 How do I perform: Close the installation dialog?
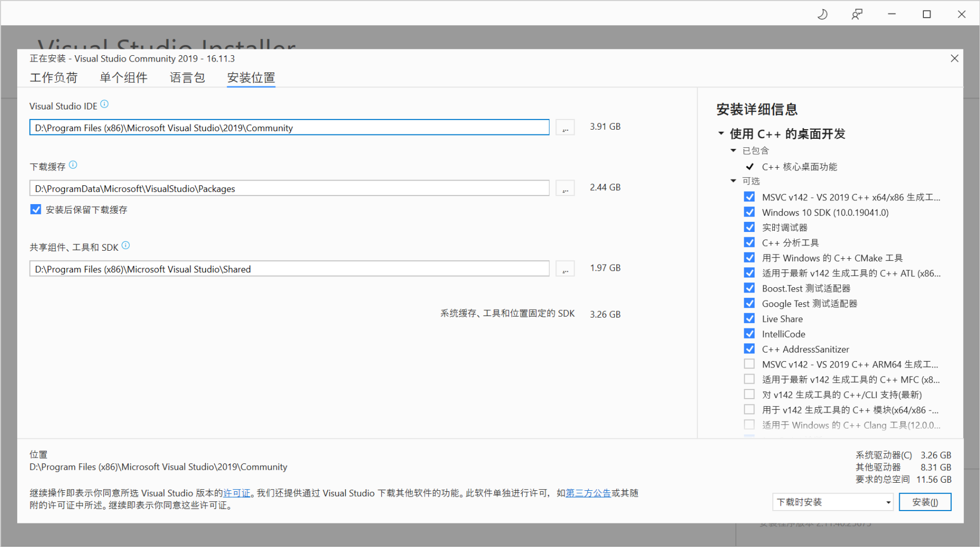(954, 58)
